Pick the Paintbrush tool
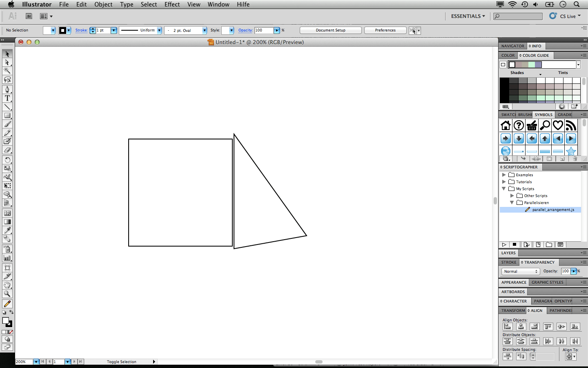The image size is (588, 368). point(7,124)
